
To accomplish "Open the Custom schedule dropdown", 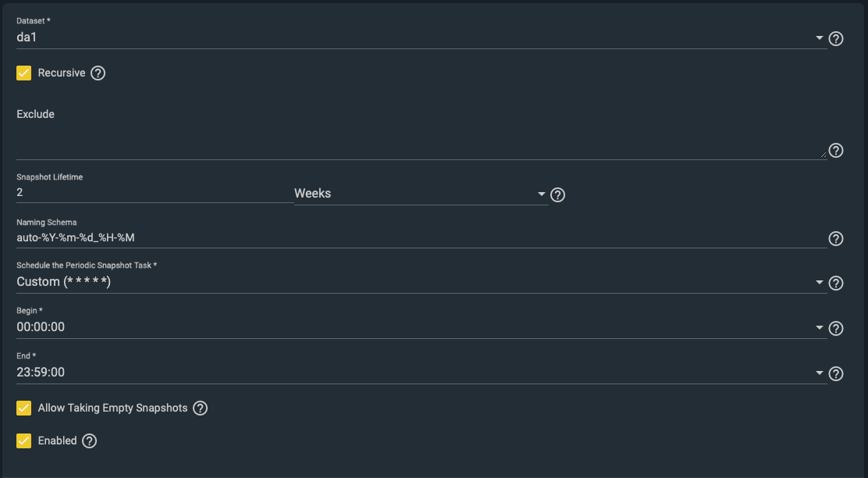I will 819,282.
